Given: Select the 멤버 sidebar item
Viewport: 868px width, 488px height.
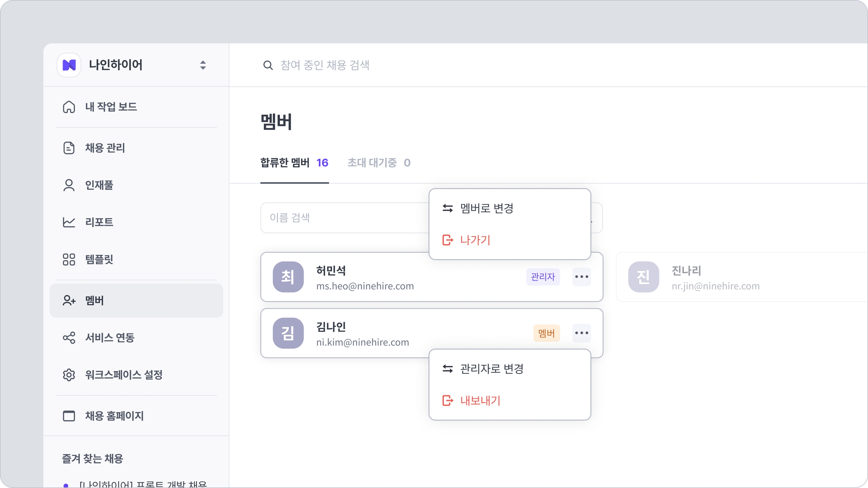Looking at the screenshot, I should click(x=136, y=300).
